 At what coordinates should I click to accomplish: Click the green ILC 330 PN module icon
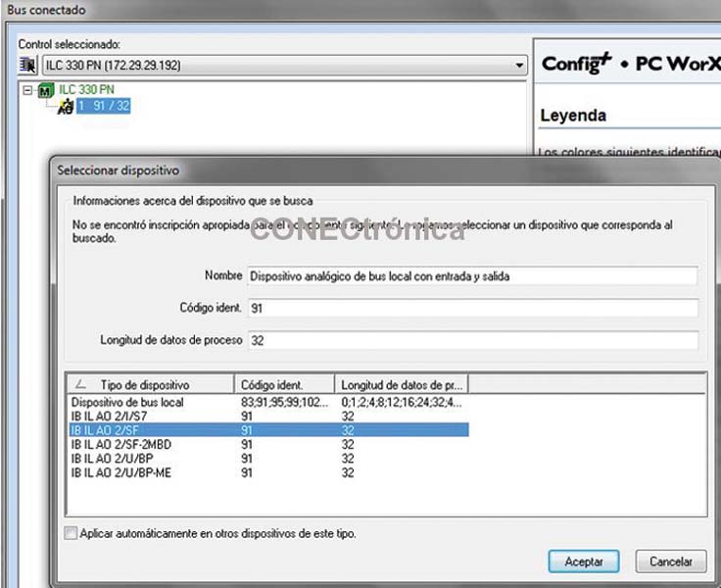coord(46,90)
